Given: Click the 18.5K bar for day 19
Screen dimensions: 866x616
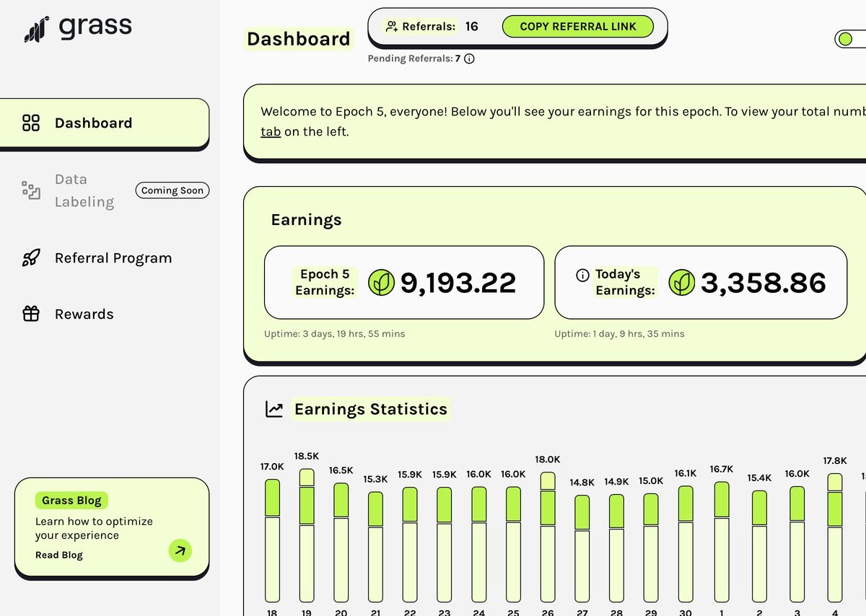Looking at the screenshot, I should tap(307, 535).
